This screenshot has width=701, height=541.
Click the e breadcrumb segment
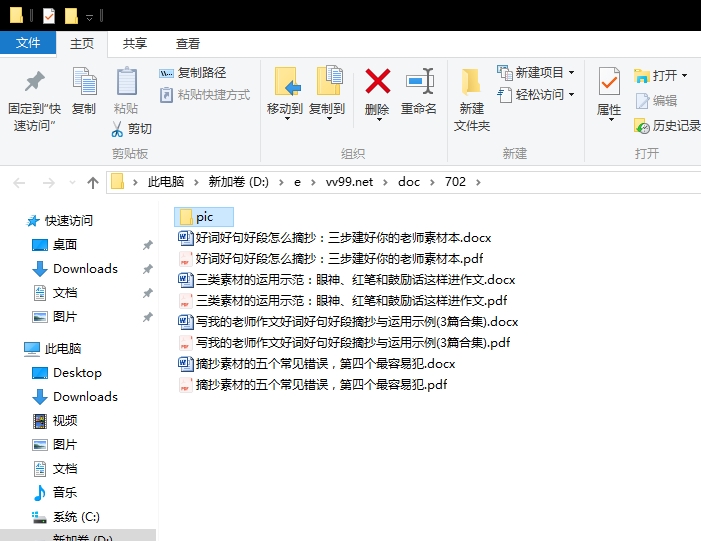coord(297,182)
